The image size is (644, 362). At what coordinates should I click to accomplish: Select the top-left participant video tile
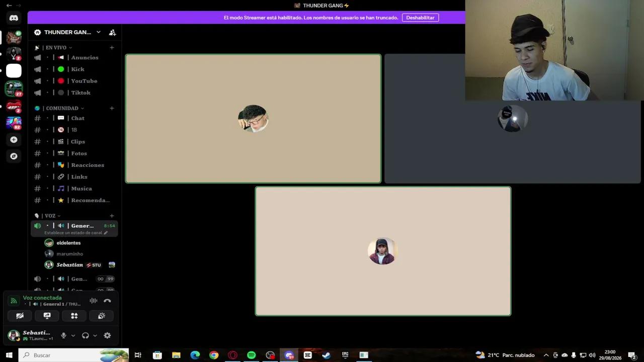pos(253,119)
